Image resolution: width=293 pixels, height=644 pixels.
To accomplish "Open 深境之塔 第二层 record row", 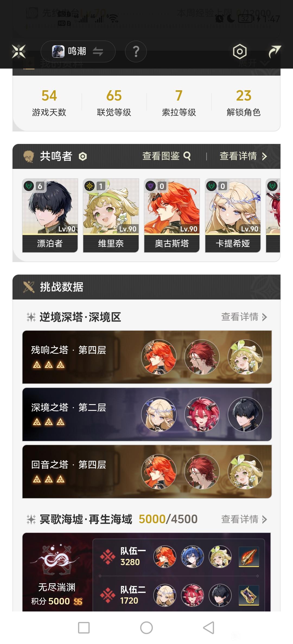I will 147,414.
